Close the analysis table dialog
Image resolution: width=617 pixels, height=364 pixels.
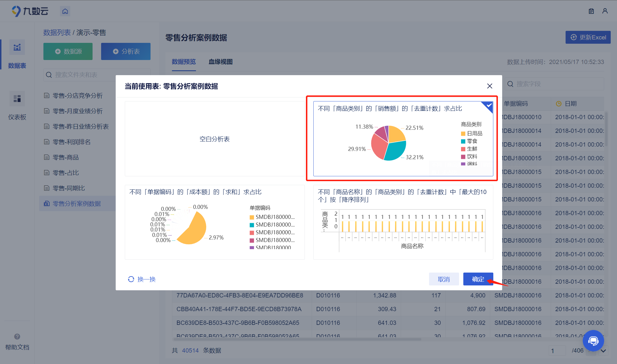click(x=490, y=86)
